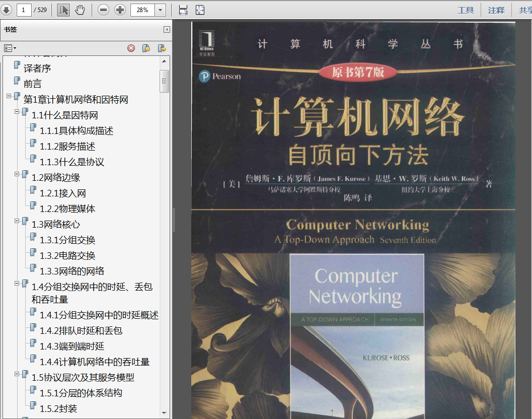
Task: Click bookmark panel scroll down arrow
Action: click(x=164, y=413)
